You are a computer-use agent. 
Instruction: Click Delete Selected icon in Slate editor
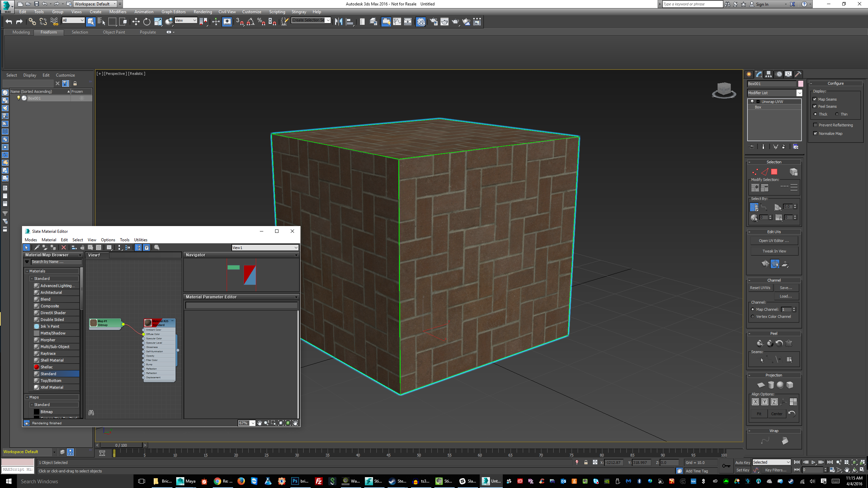[x=63, y=248]
